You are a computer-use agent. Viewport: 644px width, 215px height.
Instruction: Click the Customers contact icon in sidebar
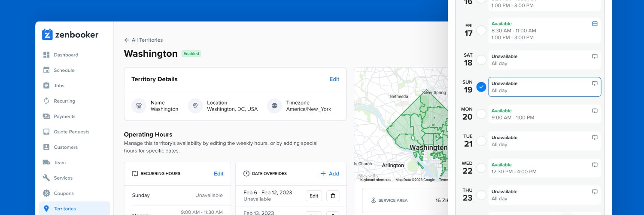tap(46, 147)
